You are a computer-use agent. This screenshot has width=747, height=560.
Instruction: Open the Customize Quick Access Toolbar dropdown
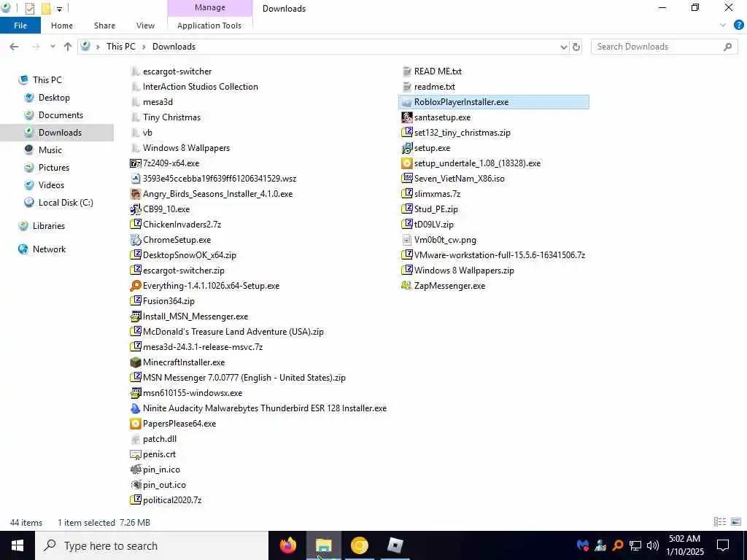click(x=59, y=9)
